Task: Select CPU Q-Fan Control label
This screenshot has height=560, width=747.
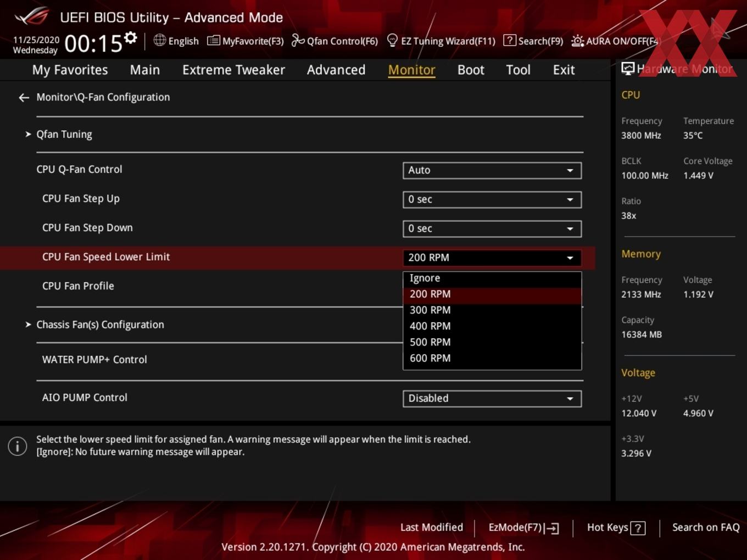Action: click(79, 170)
